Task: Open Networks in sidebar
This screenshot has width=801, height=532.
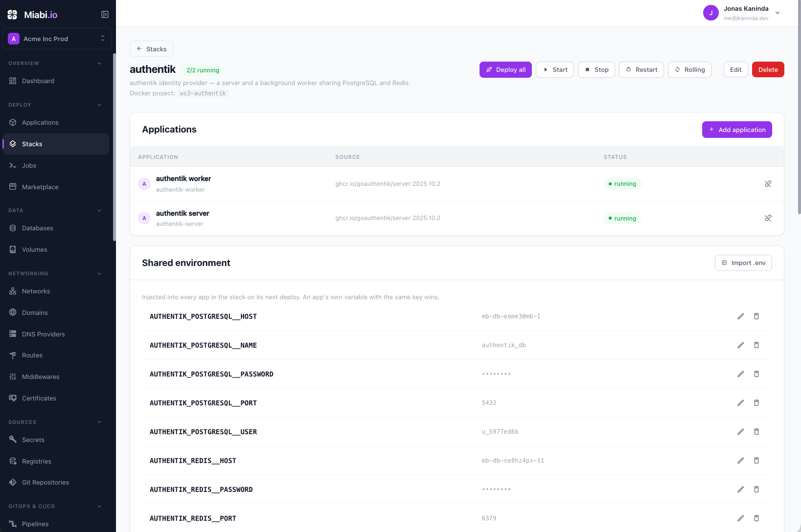Action: point(56,291)
